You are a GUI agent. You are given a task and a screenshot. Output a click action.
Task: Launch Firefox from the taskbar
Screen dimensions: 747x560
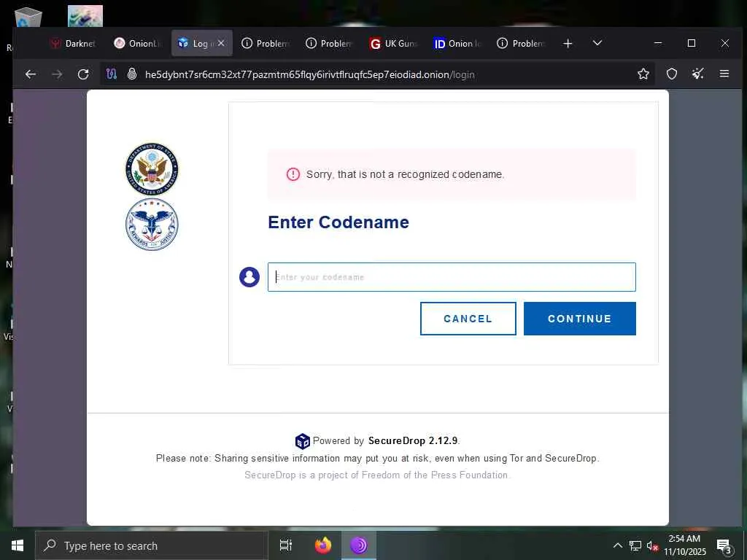323,545
